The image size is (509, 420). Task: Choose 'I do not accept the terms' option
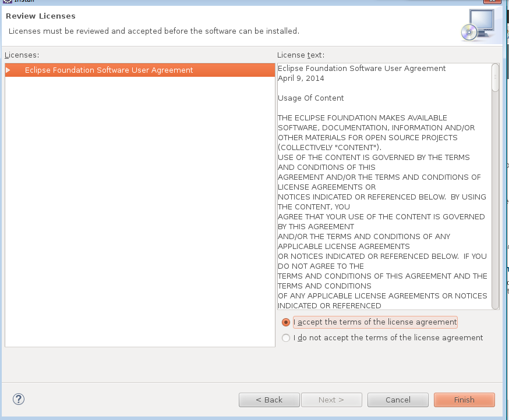pos(285,338)
